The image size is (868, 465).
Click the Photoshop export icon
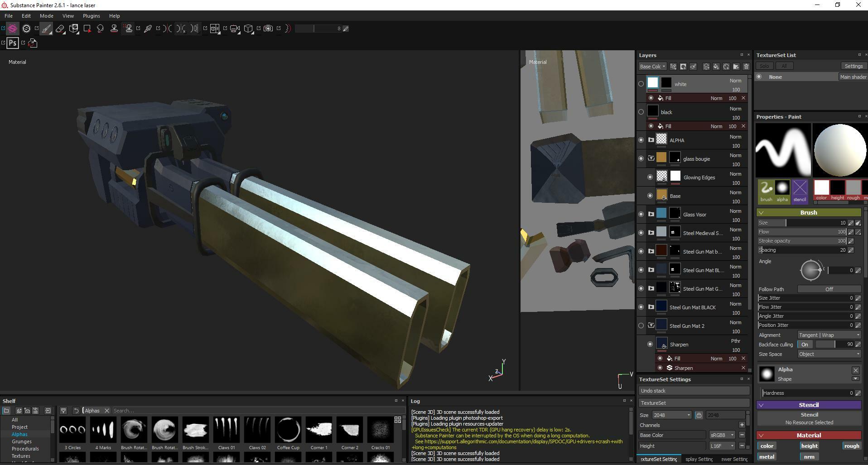click(13, 43)
